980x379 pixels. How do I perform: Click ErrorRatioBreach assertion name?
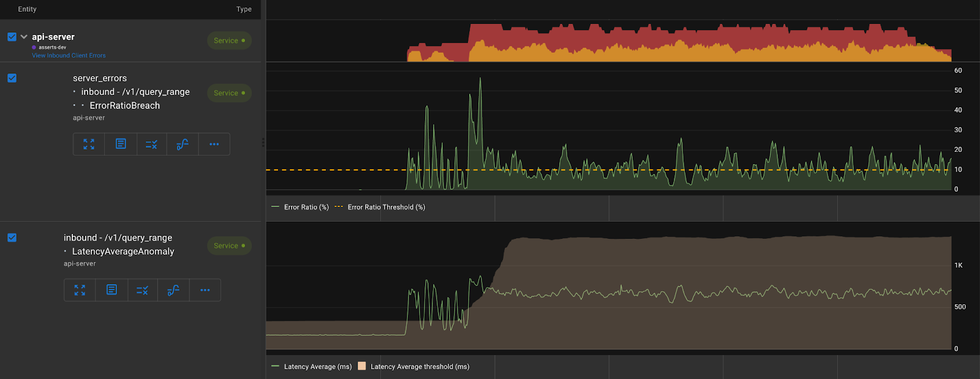click(x=125, y=105)
